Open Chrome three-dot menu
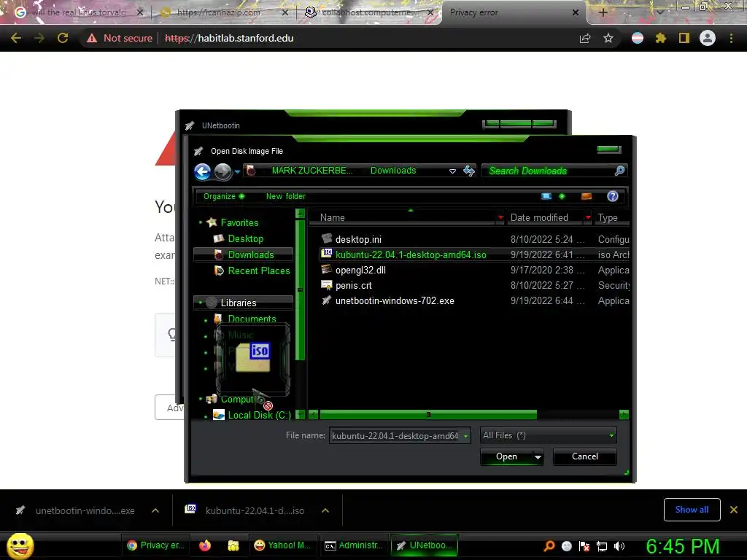 (x=731, y=38)
